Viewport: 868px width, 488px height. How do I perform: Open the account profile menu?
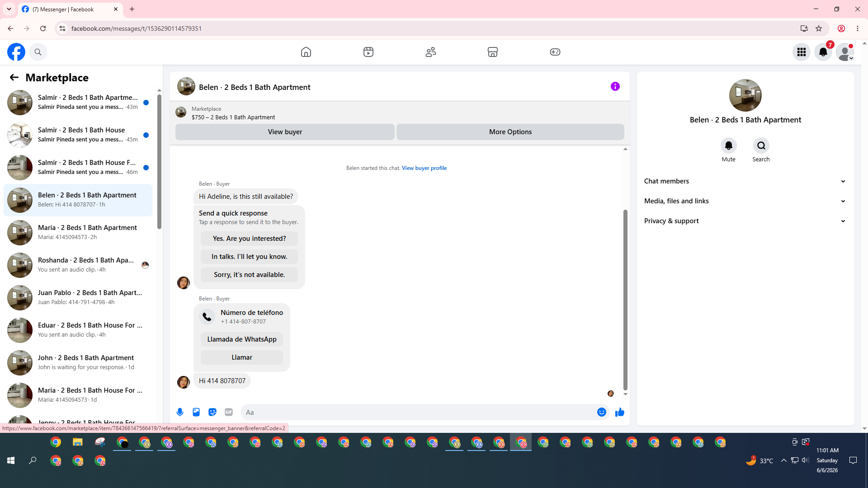(845, 52)
